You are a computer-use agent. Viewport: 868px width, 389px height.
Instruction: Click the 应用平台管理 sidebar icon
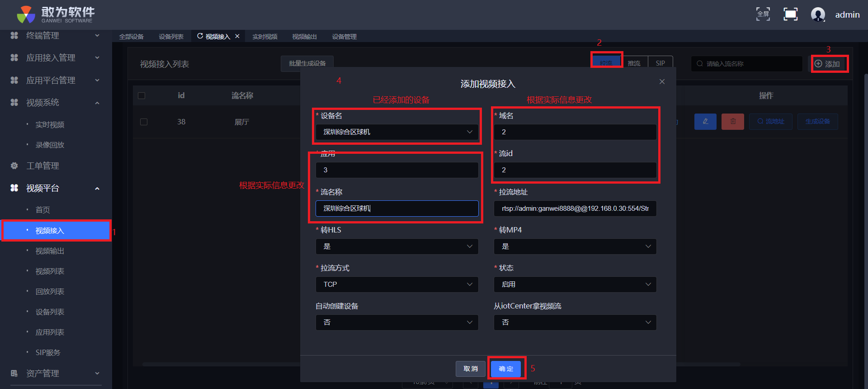click(14, 80)
